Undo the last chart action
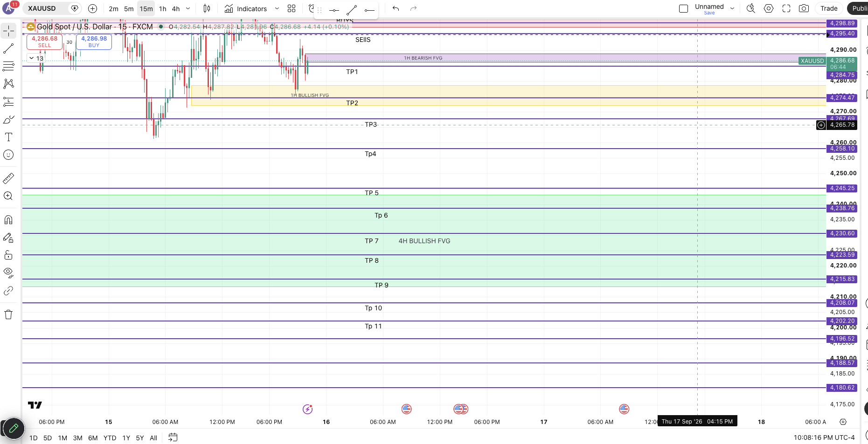 (x=396, y=8)
